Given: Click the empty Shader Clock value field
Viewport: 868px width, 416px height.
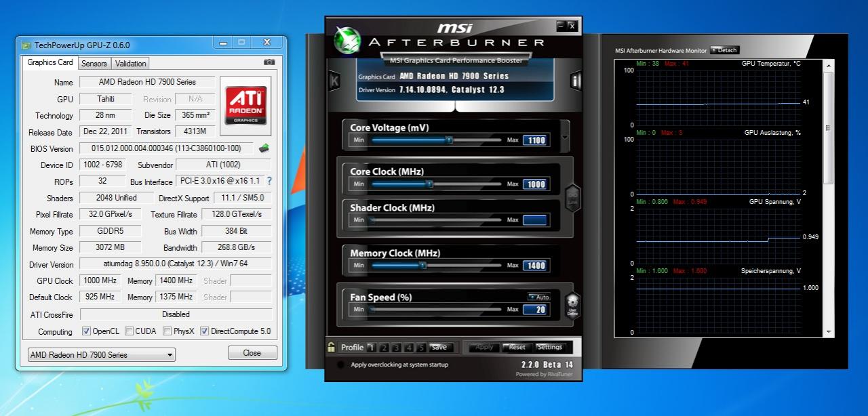Looking at the screenshot, I should [535, 220].
